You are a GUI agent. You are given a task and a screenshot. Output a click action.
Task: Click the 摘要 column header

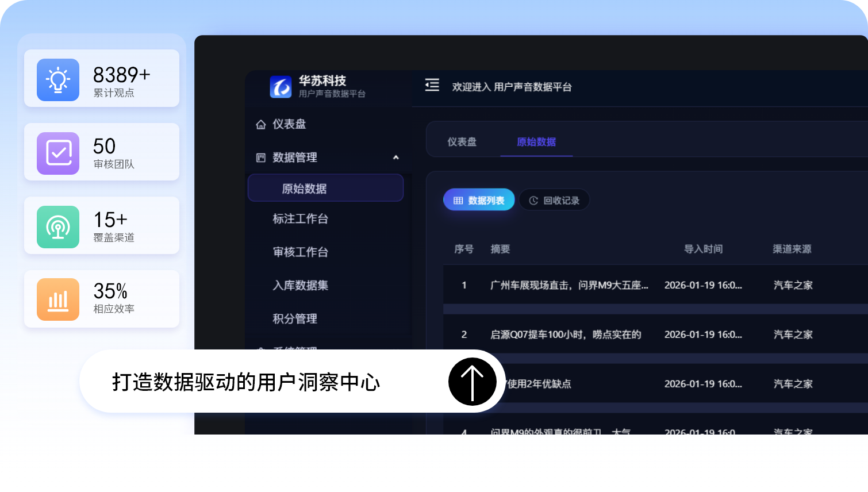(500, 249)
